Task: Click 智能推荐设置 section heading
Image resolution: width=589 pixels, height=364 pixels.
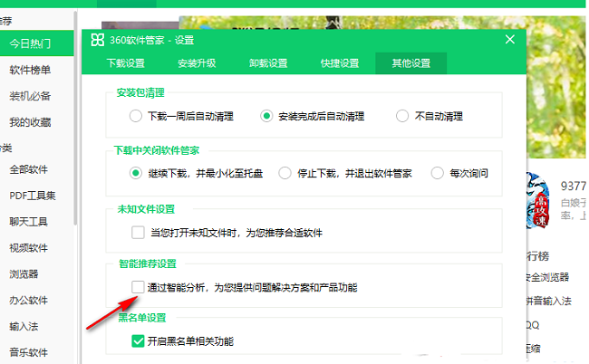Action: 148,263
